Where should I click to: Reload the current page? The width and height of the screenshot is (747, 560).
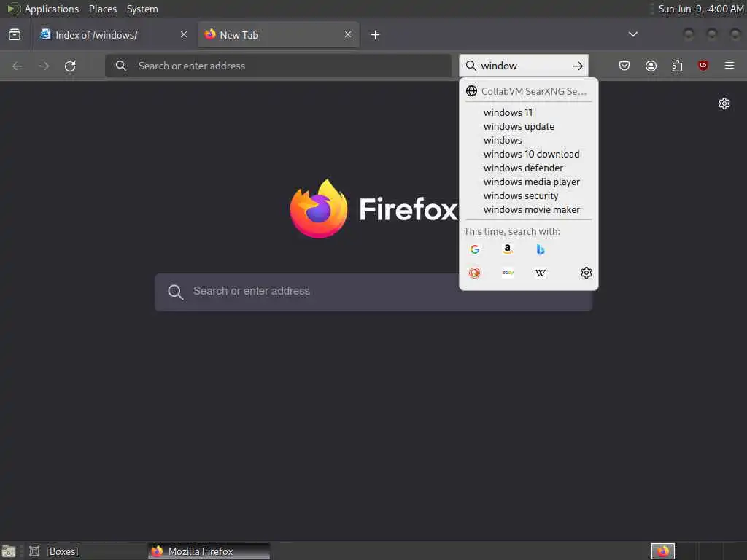point(70,66)
